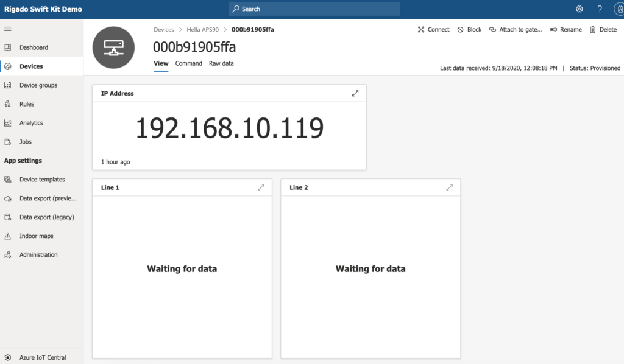
Task: Open the Rules sidebar icon
Action: [7, 104]
